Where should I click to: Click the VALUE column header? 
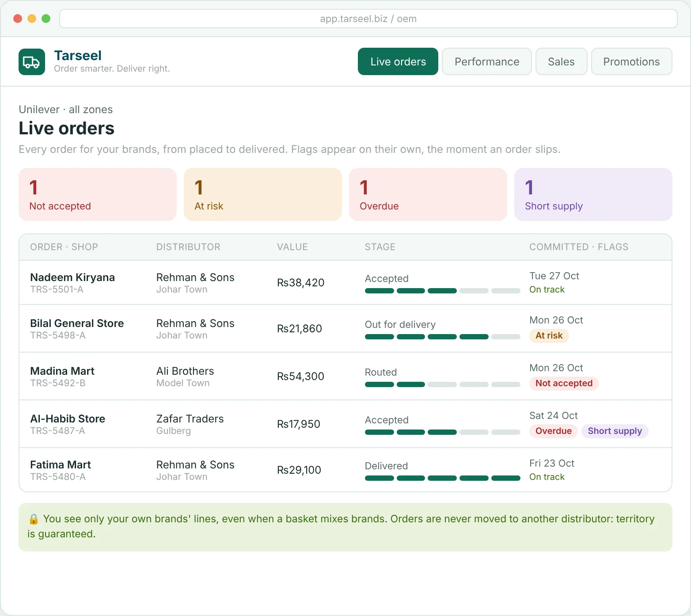pyautogui.click(x=292, y=247)
